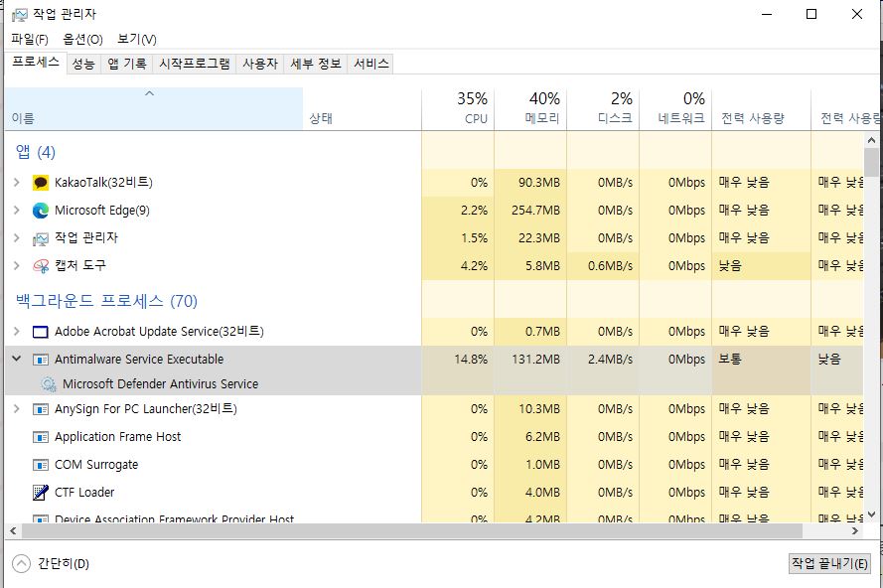Click the KakaoTalk app icon
Image resolution: width=883 pixels, height=588 pixels.
pos(41,183)
